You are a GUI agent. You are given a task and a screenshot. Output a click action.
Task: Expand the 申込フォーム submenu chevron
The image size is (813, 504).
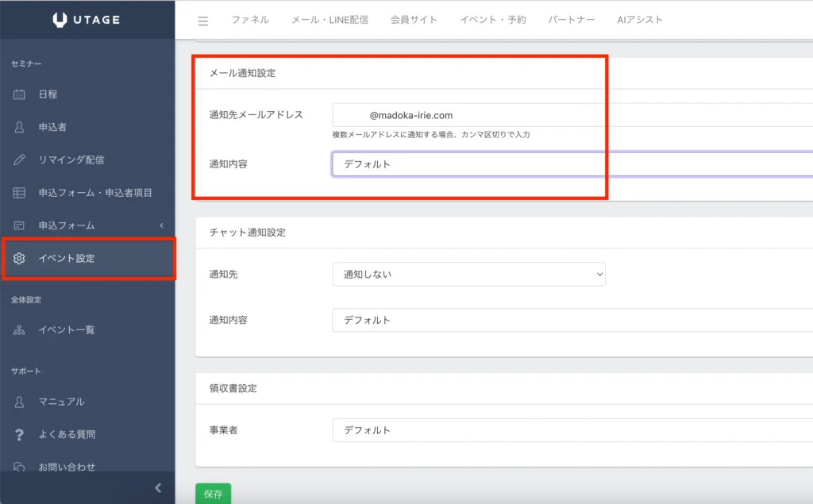pos(161,225)
